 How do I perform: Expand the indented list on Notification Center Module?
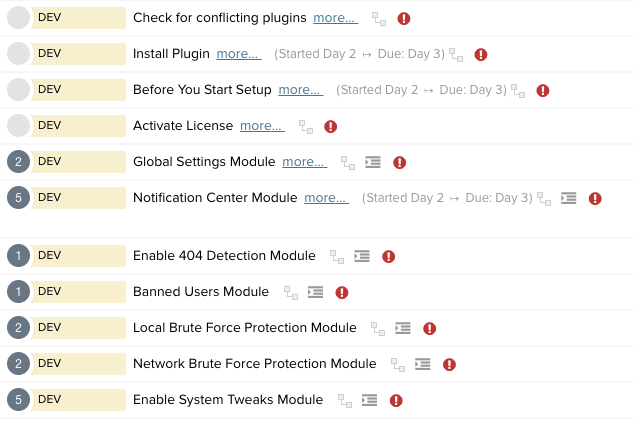pos(568,199)
